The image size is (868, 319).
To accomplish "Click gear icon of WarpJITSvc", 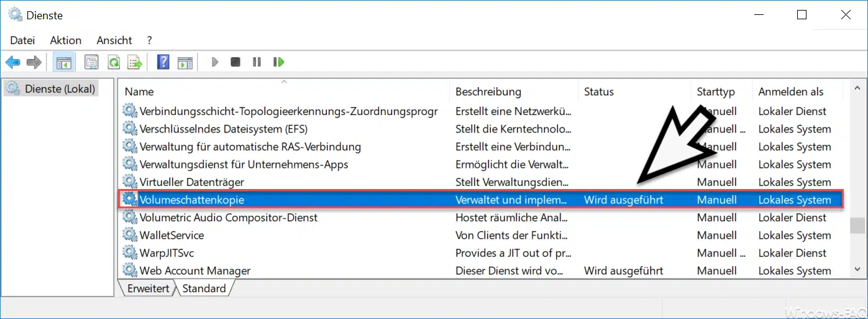I will 129,253.
